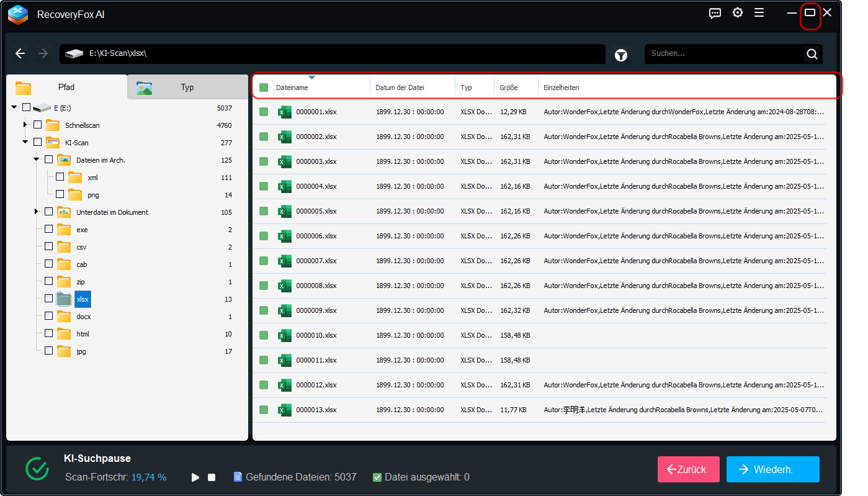Viewport: 868px width, 496px height.
Task: Click the Schnellscan folder icon
Action: [53, 125]
